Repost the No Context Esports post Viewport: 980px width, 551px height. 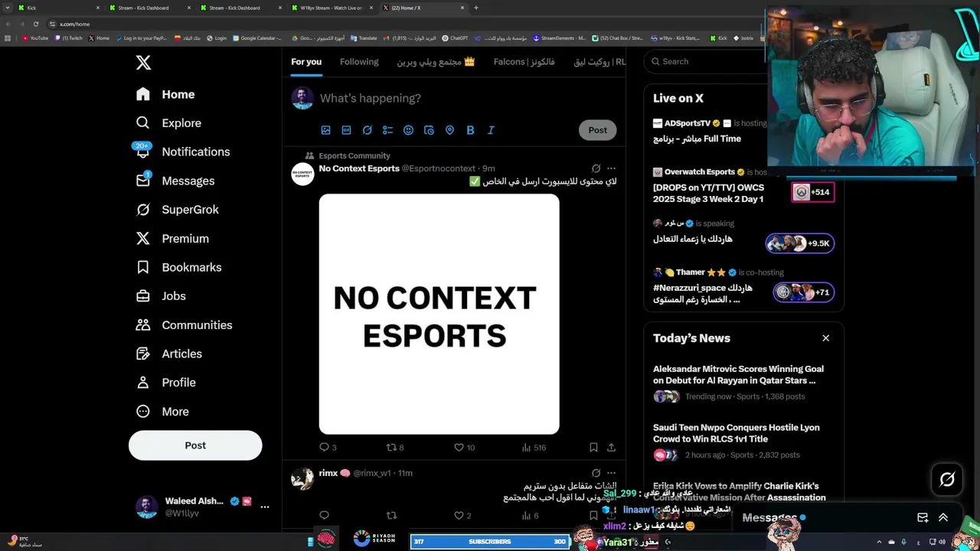tap(395, 447)
